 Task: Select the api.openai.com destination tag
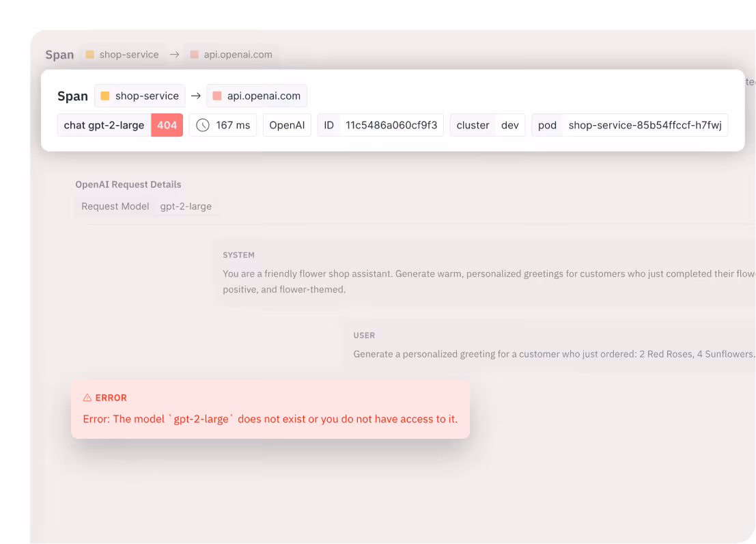click(257, 96)
